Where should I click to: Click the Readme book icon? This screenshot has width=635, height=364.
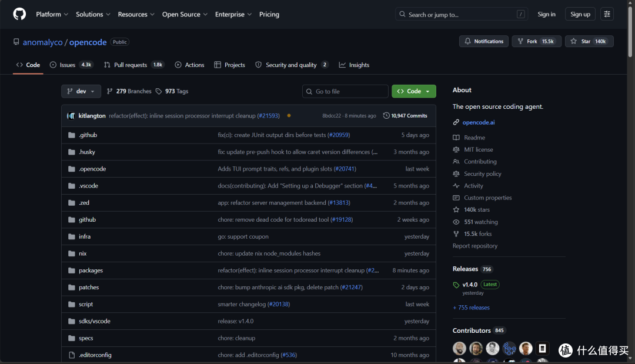point(456,138)
